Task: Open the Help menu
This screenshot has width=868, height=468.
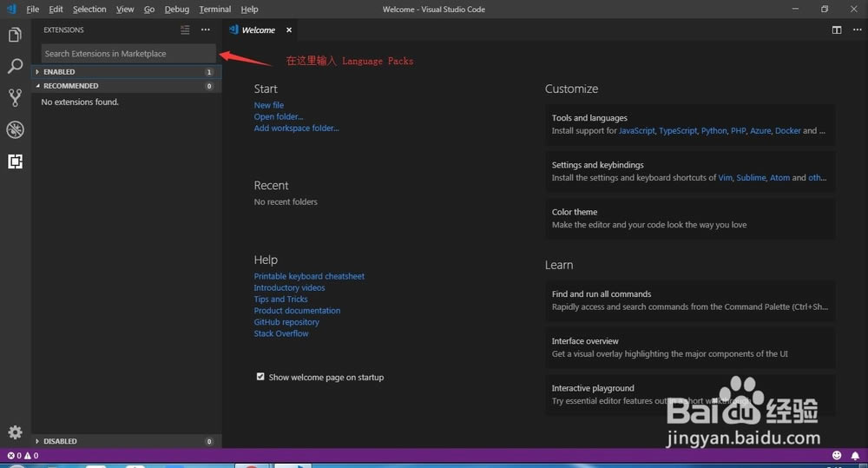Action: point(249,10)
